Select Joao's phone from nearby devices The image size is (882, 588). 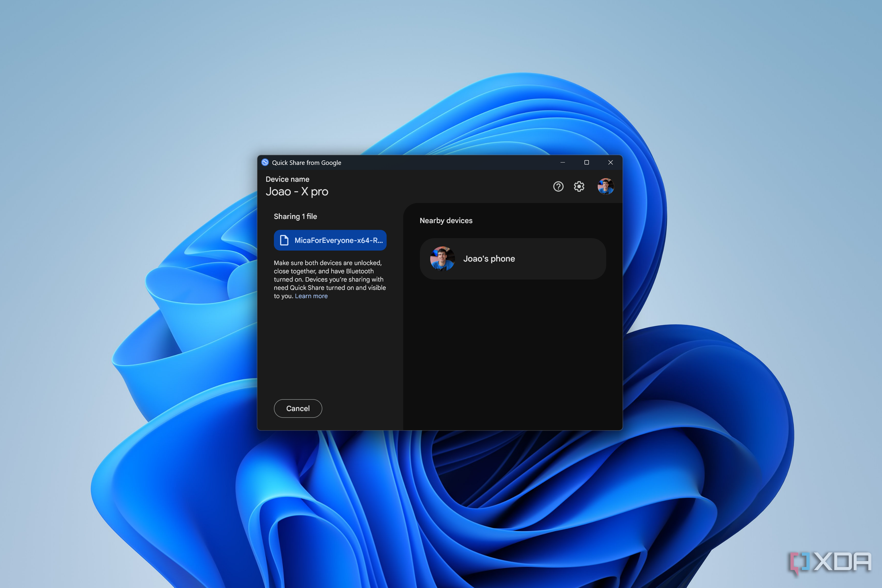click(513, 259)
